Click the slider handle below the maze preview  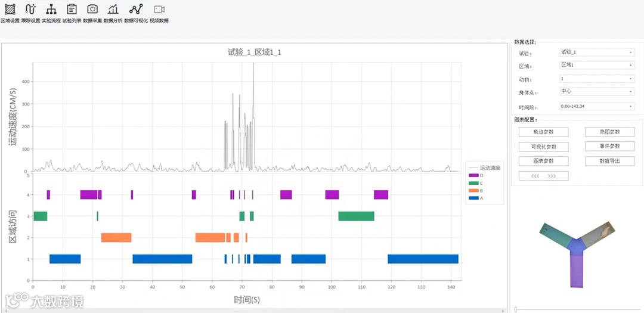pos(515,309)
